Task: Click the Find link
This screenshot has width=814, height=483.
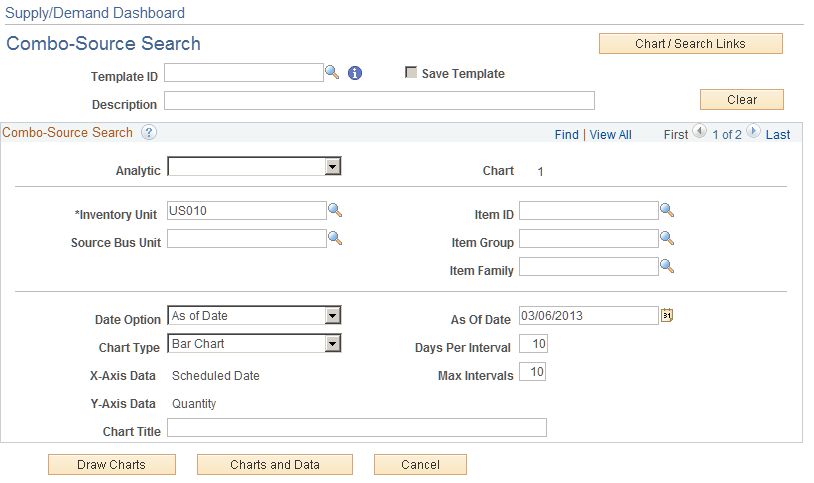Action: click(x=566, y=135)
